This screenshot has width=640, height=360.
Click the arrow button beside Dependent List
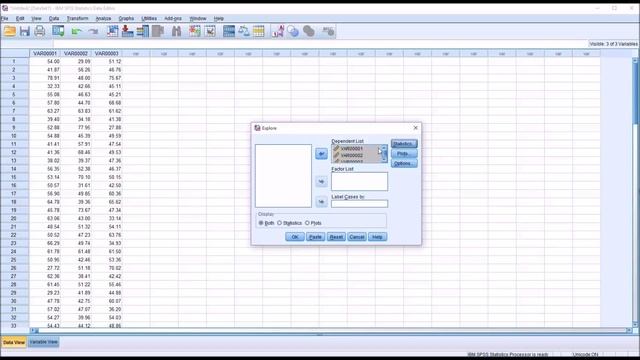(x=321, y=154)
